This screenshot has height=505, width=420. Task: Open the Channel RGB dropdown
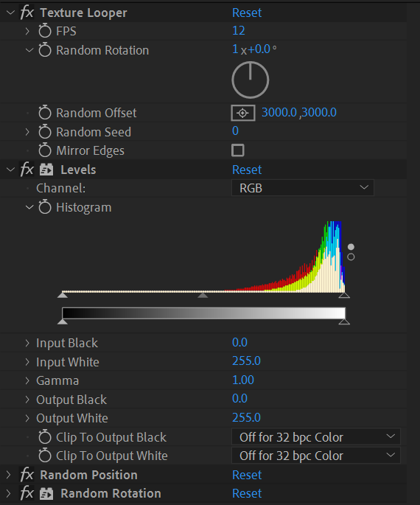[x=303, y=188]
